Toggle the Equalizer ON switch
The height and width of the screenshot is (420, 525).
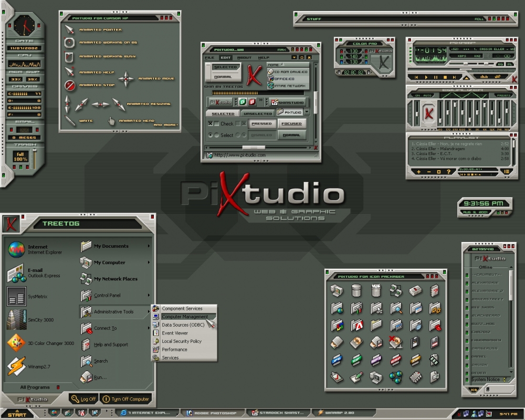(x=417, y=96)
